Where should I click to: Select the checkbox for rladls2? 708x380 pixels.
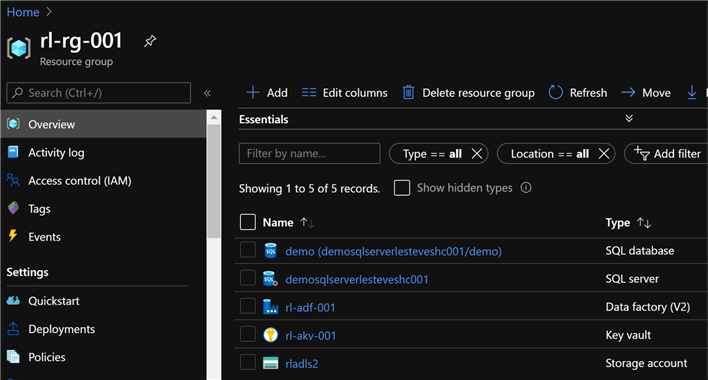tap(247, 362)
